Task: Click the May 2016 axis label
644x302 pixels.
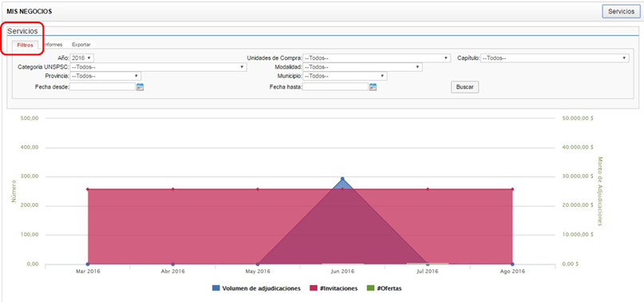Action: point(258,272)
